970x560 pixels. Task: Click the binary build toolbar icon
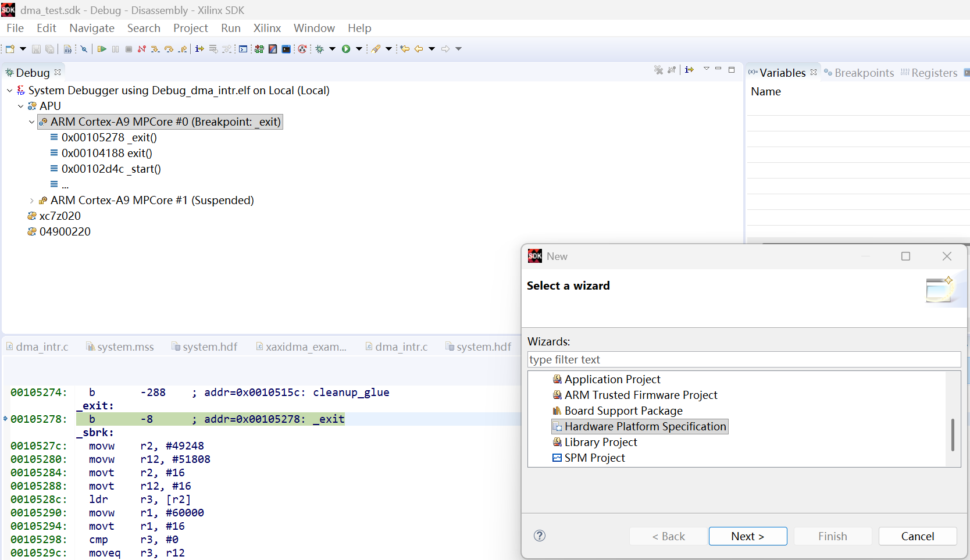pos(67,49)
